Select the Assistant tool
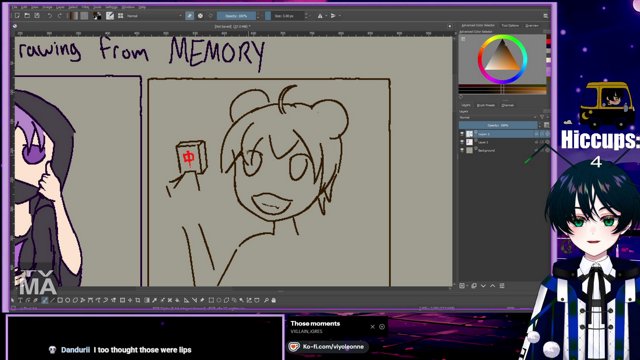 click(x=186, y=300)
